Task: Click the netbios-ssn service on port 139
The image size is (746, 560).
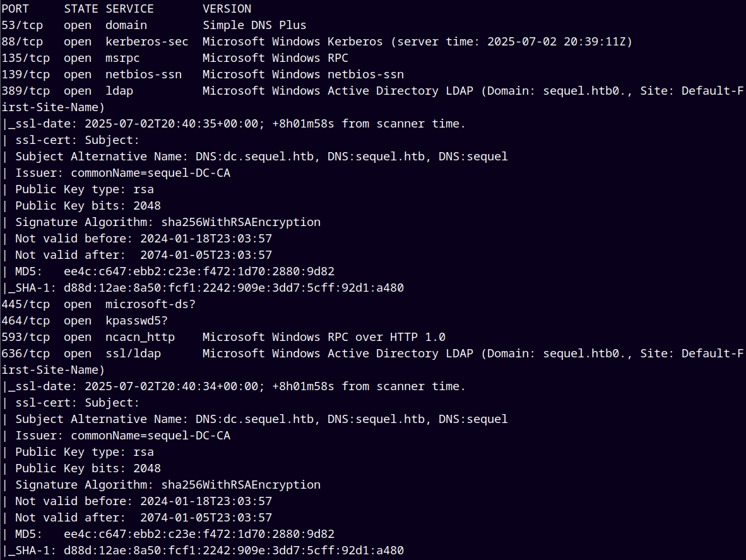Action: [x=143, y=74]
